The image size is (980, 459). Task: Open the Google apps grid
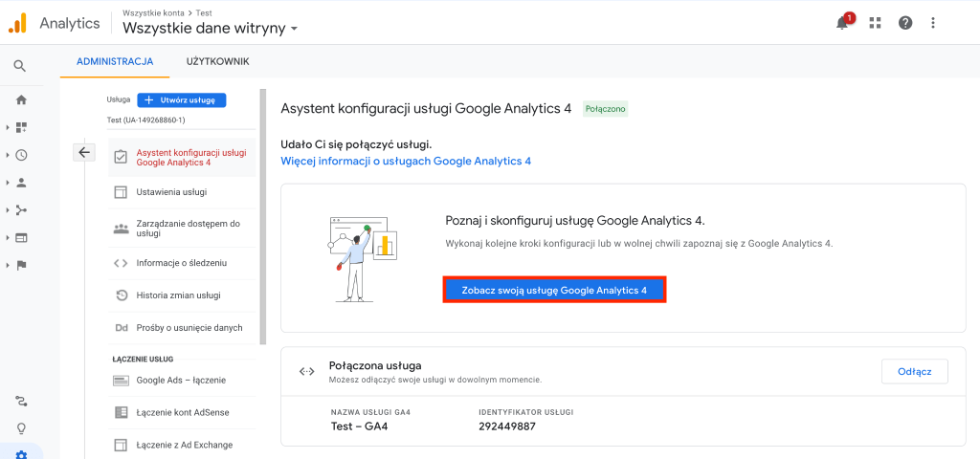875,23
